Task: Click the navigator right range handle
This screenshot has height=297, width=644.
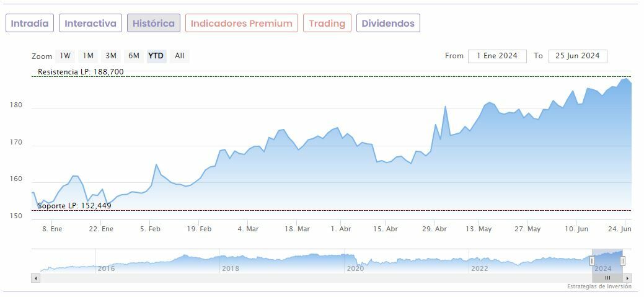Action: [x=622, y=261]
